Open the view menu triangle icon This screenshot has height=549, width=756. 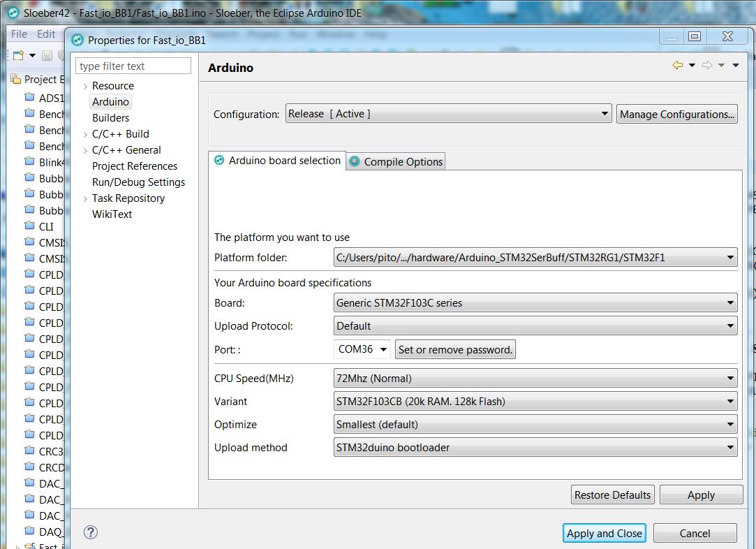pos(736,66)
